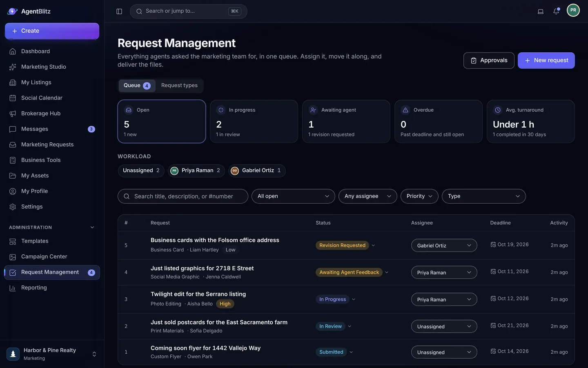Select Request Management in the sidebar
This screenshot has width=588, height=368.
(x=52, y=272)
